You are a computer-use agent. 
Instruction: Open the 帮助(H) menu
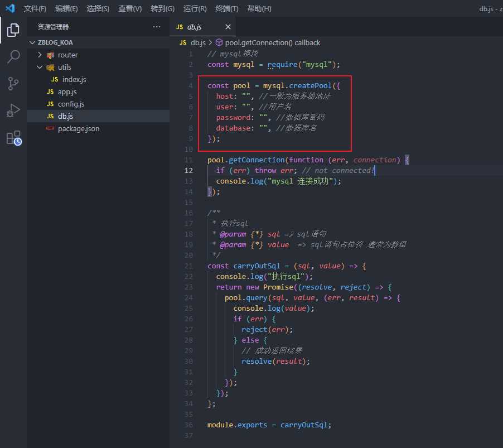[x=259, y=9]
